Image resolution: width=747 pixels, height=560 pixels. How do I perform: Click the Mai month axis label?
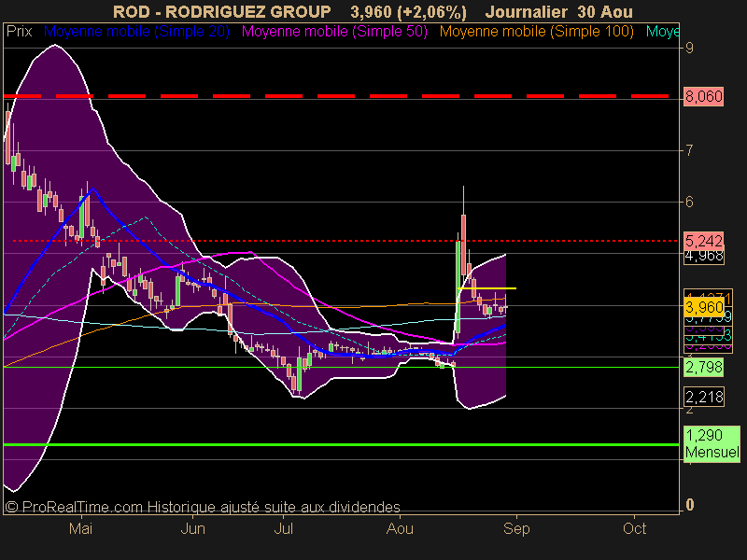pyautogui.click(x=80, y=528)
